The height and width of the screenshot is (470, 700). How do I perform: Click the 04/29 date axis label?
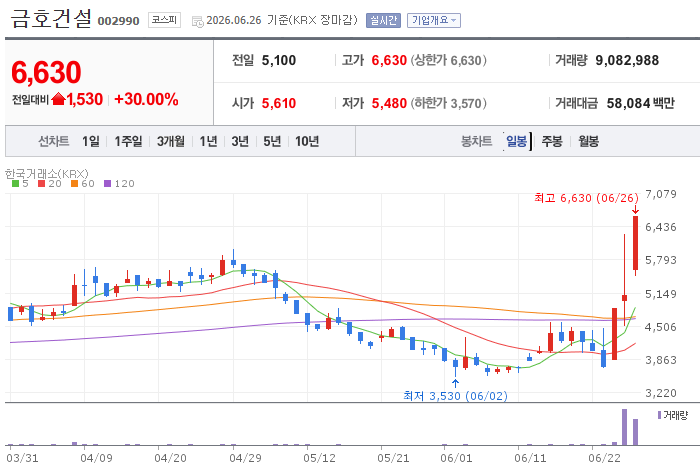point(245,458)
